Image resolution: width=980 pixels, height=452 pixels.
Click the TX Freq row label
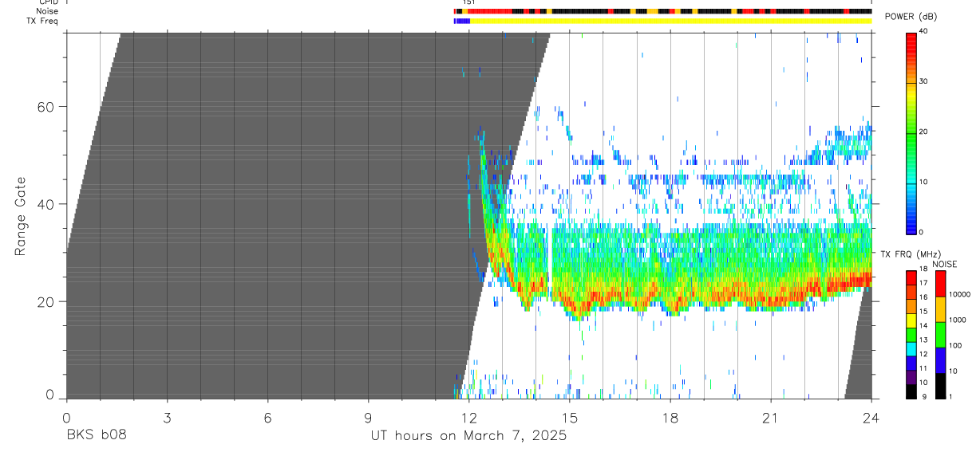pyautogui.click(x=42, y=21)
